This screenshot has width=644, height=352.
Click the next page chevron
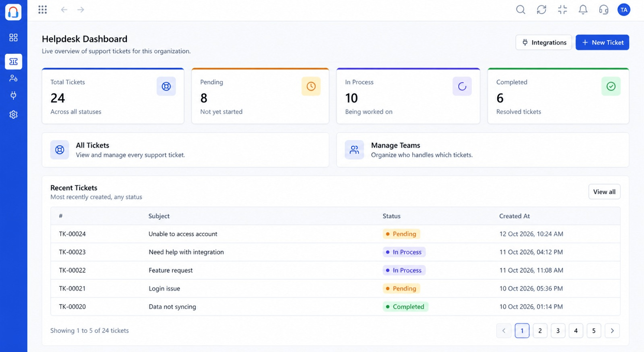point(612,330)
